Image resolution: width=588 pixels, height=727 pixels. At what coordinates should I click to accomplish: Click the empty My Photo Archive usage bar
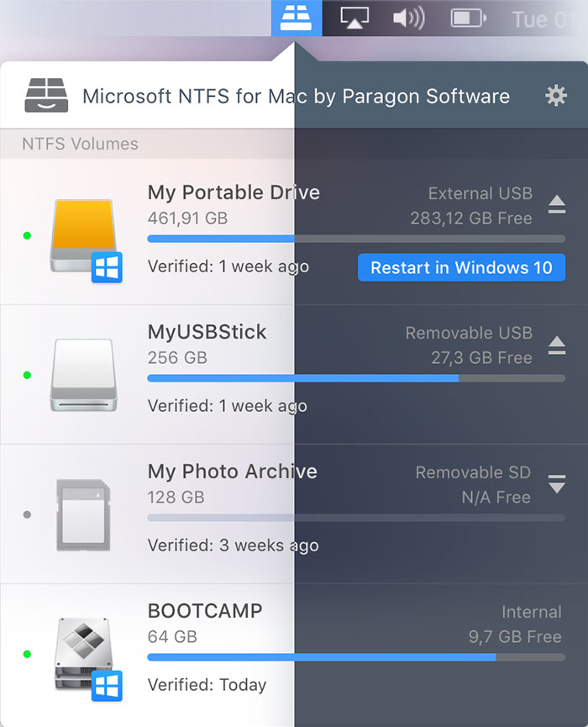pyautogui.click(x=356, y=518)
